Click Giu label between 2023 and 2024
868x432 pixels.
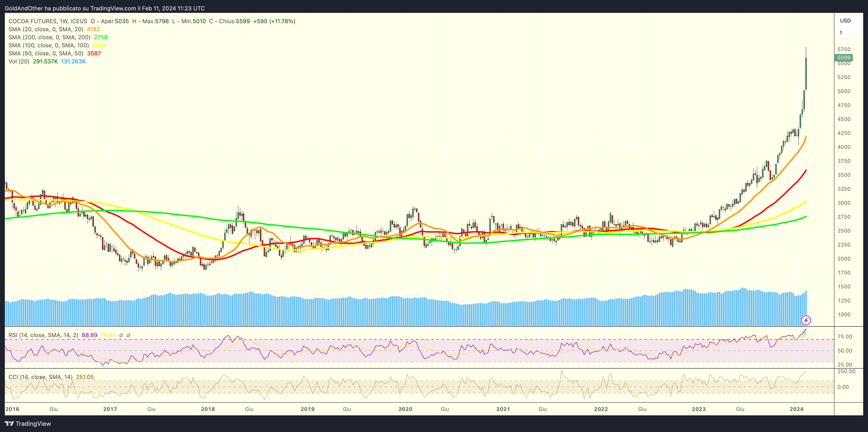click(740, 409)
